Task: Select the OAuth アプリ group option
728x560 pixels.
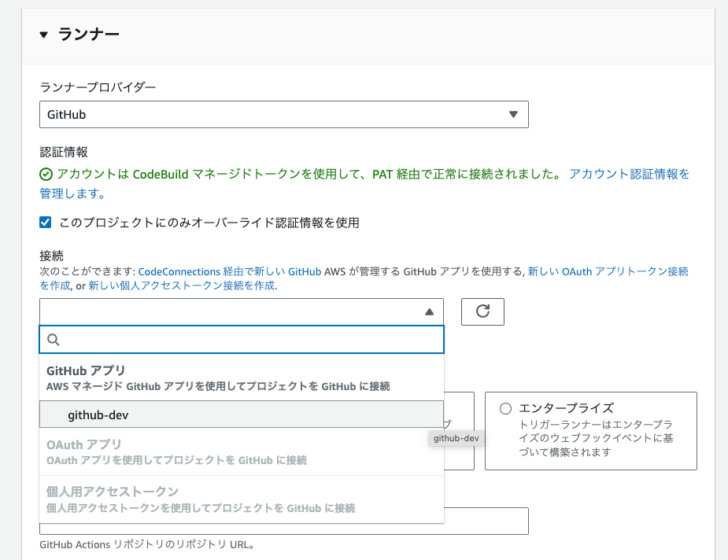Action: (242, 452)
